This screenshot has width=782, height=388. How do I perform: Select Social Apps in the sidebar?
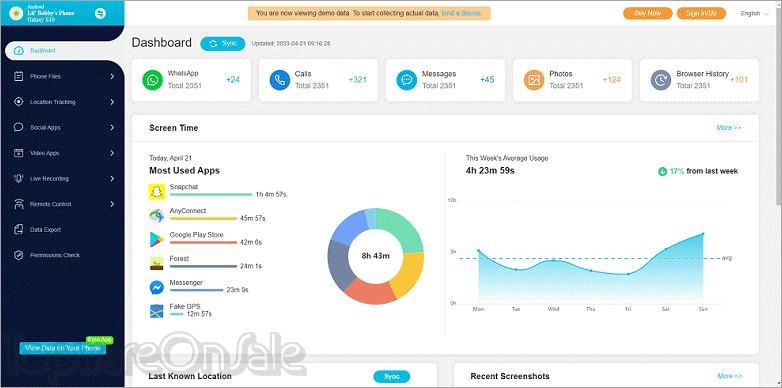click(x=62, y=127)
